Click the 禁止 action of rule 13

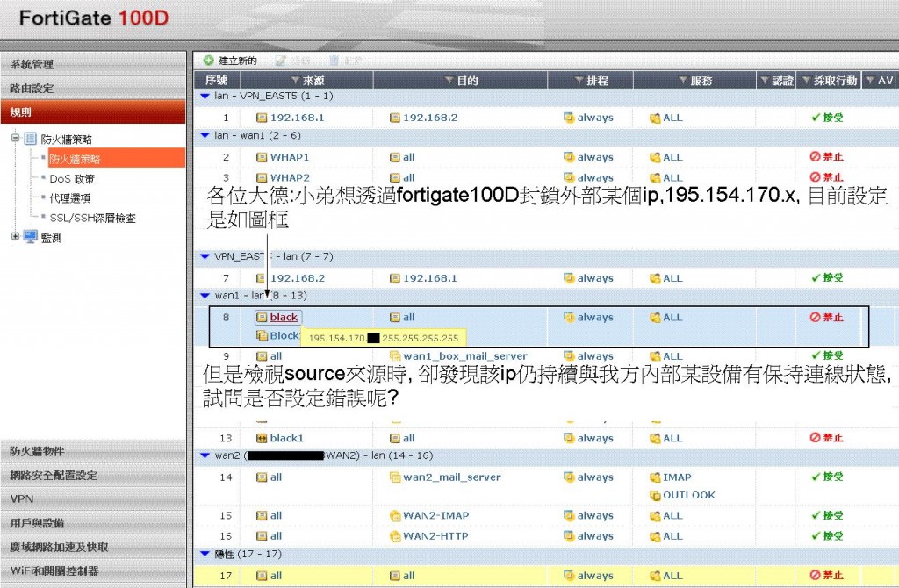point(826,437)
